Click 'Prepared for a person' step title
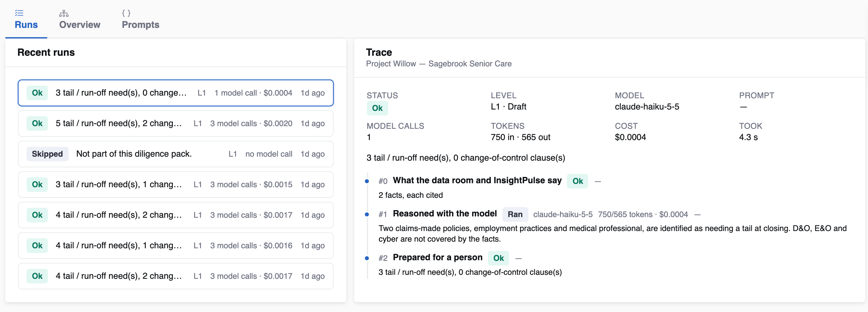The image size is (868, 312). (x=437, y=258)
